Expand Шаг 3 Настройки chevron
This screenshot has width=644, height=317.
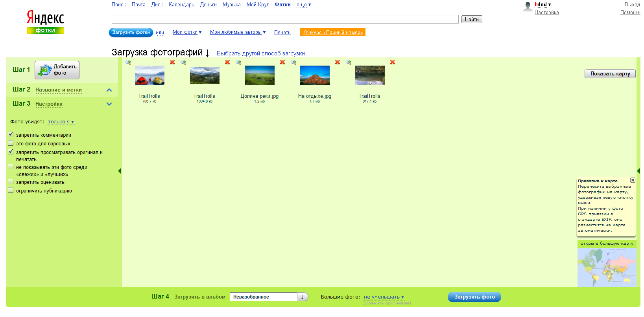[109, 104]
